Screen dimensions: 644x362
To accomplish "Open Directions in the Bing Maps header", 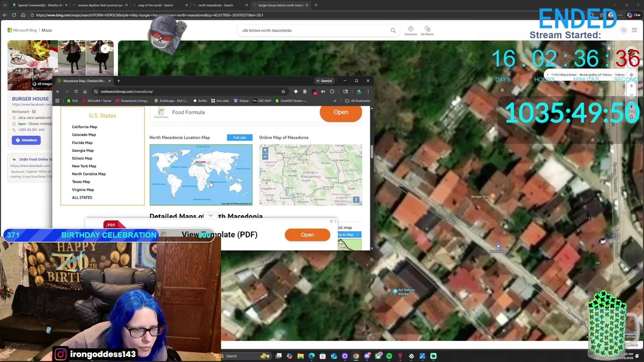I will [x=411, y=31].
